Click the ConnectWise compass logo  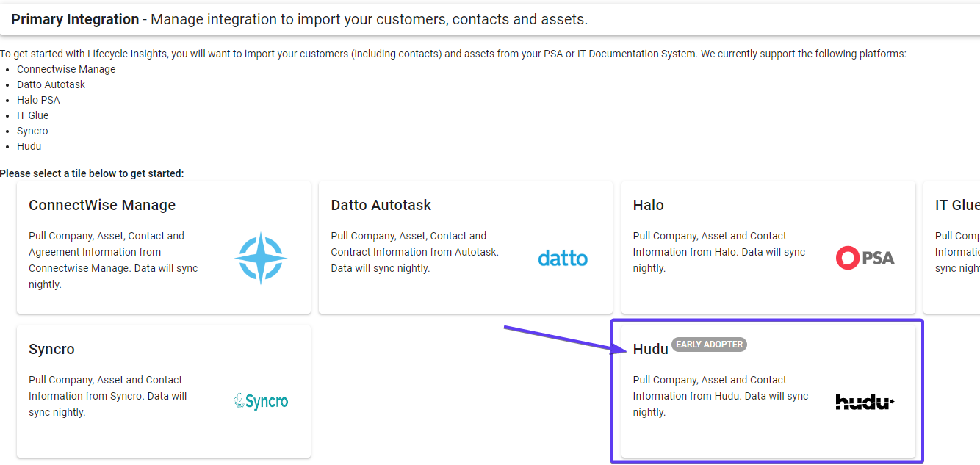pyautogui.click(x=261, y=259)
